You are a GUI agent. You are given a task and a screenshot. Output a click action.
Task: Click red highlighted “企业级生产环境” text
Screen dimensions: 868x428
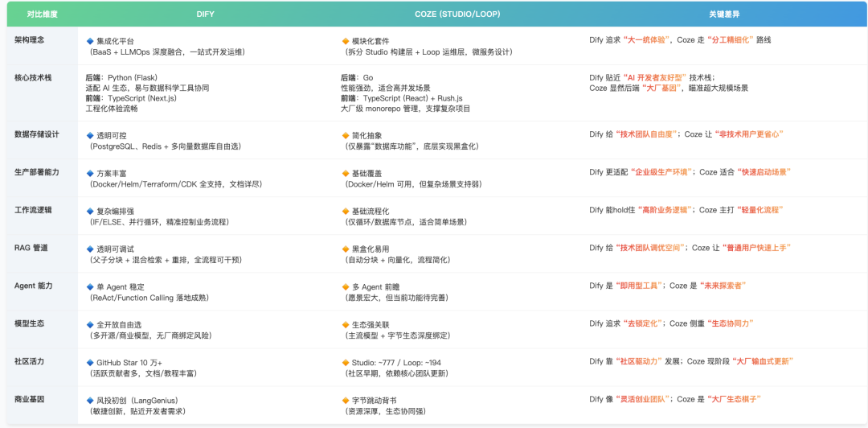(662, 172)
